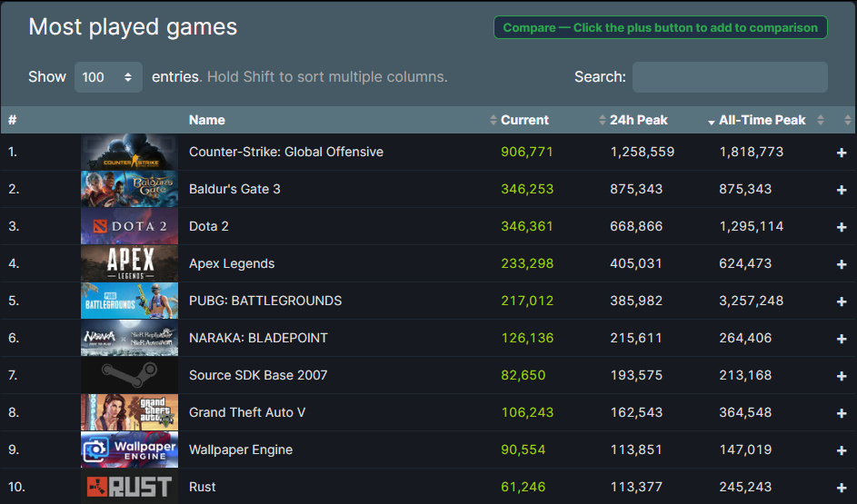Select current players value 906,771
The image size is (857, 504).
527,152
